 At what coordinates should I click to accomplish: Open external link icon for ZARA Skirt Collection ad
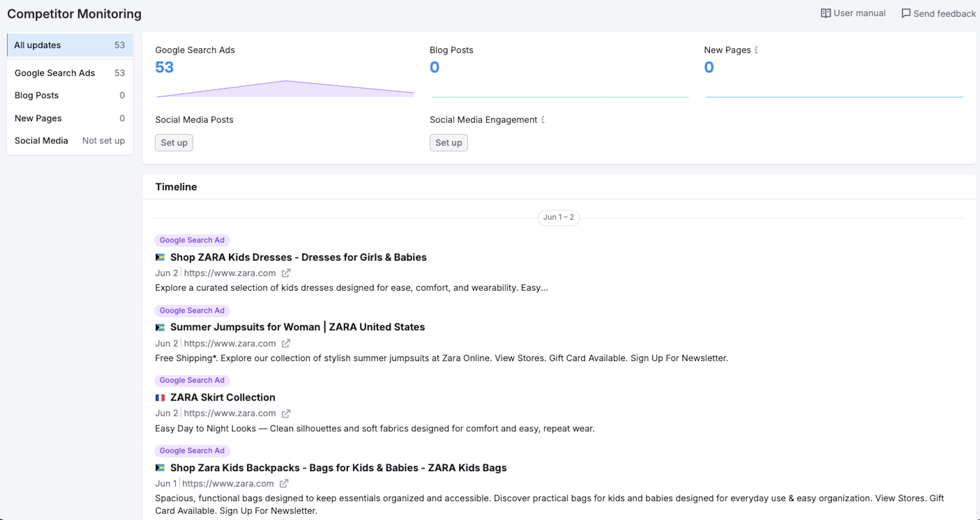286,413
